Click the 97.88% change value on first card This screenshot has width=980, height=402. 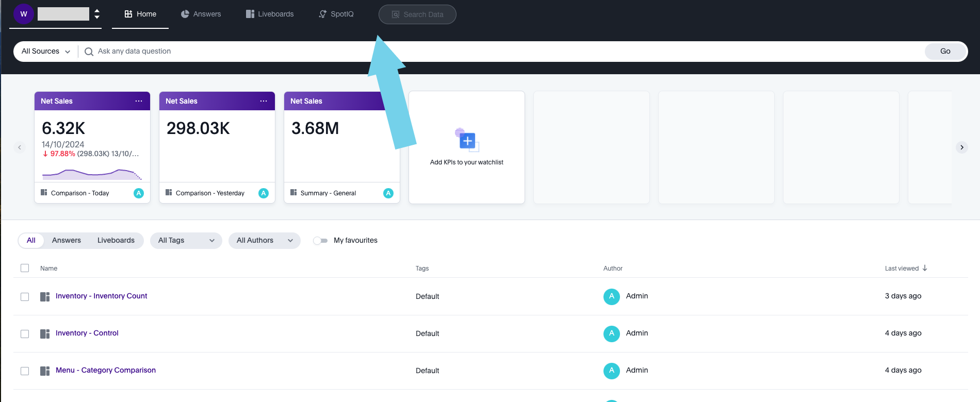click(x=62, y=154)
